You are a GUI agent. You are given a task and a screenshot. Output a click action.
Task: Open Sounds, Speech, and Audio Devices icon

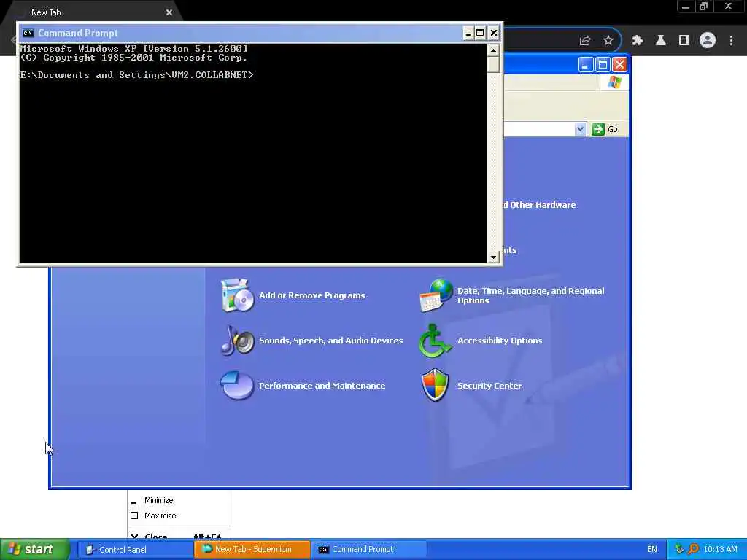(237, 341)
